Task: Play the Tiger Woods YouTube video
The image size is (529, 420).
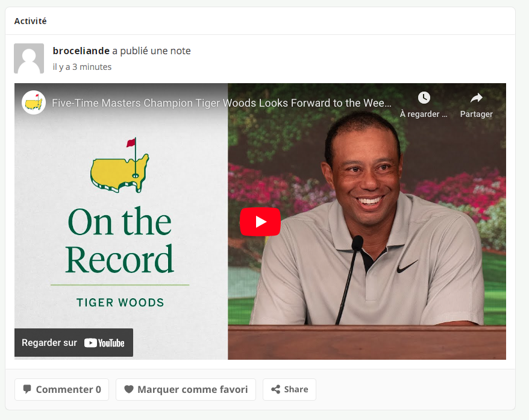Action: pos(260,222)
